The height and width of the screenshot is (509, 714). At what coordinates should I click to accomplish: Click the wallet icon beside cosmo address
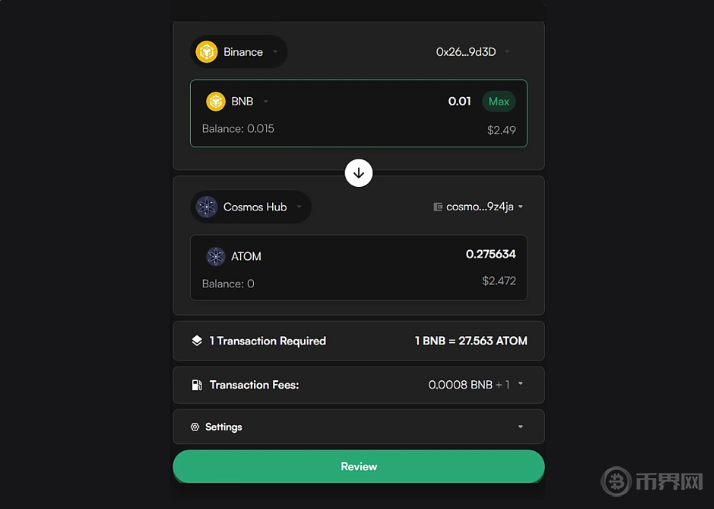click(438, 207)
